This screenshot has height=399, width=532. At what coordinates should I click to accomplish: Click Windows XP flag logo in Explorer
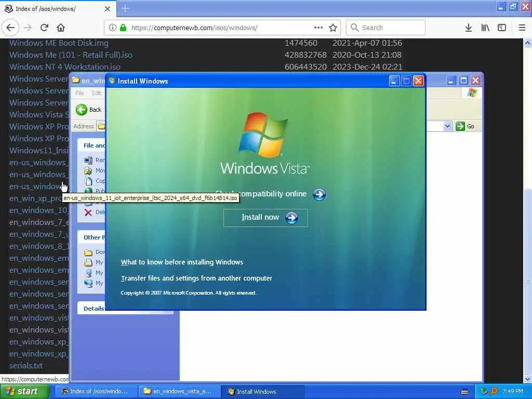(472, 93)
